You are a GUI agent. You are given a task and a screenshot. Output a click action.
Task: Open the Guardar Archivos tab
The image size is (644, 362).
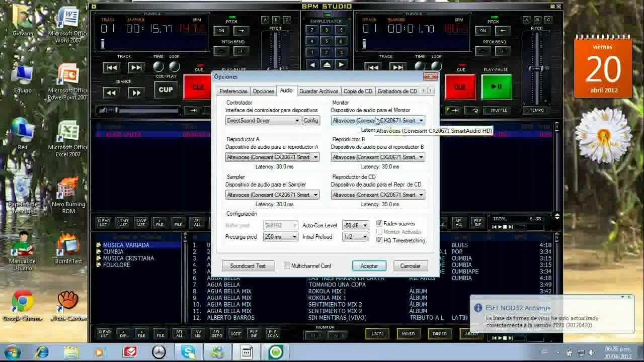(318, 91)
